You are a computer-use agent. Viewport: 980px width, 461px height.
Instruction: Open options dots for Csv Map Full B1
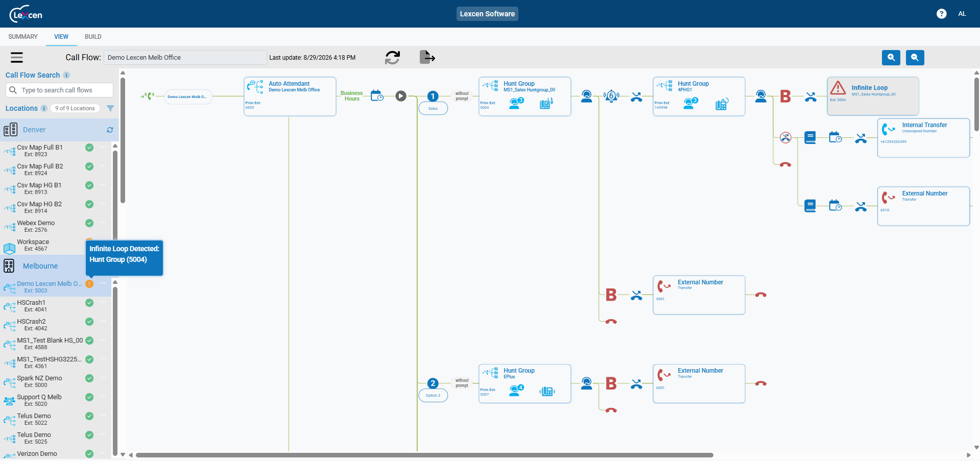coord(103,147)
